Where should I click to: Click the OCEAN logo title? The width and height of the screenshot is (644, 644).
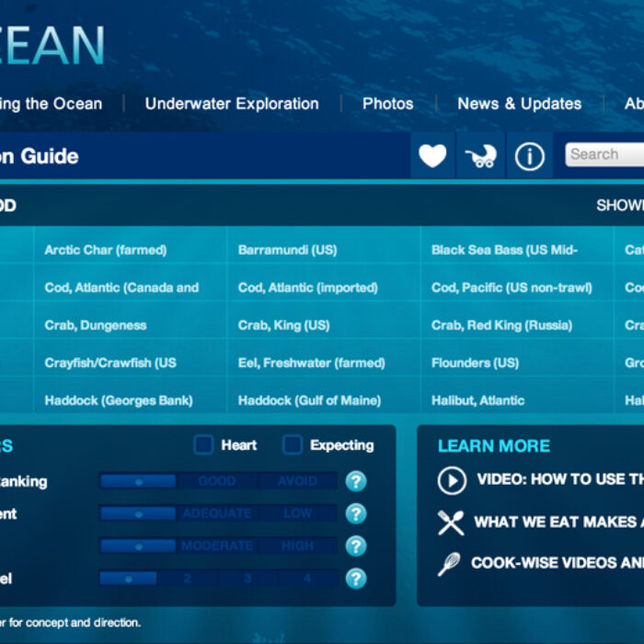pyautogui.click(x=52, y=45)
